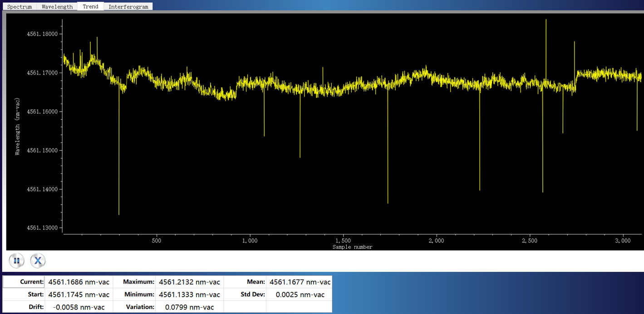Switch to the Spectrum tab

click(20, 7)
